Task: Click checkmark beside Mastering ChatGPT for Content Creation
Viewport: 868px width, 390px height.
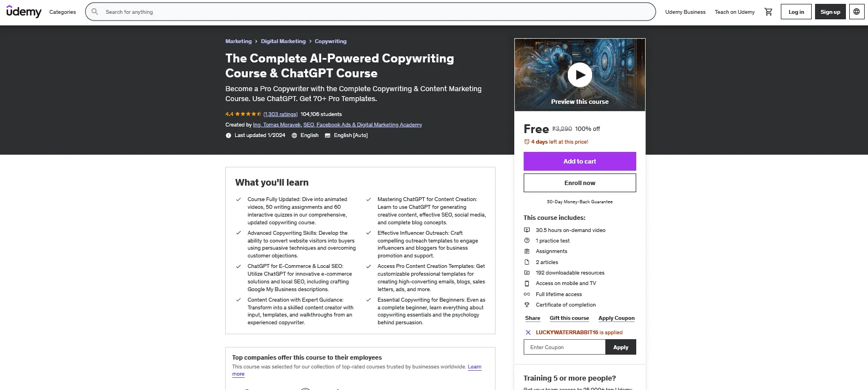Action: 369,199
